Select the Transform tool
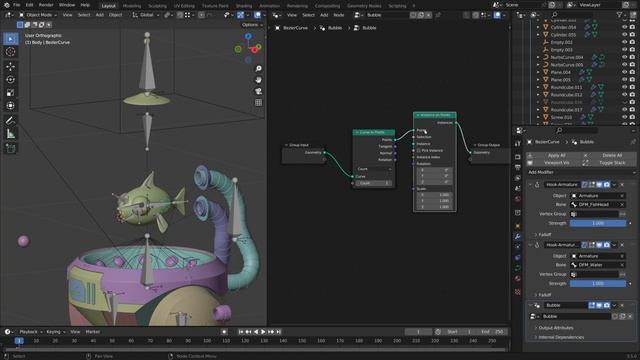Image resolution: width=640 pixels, height=360 pixels. point(11,106)
